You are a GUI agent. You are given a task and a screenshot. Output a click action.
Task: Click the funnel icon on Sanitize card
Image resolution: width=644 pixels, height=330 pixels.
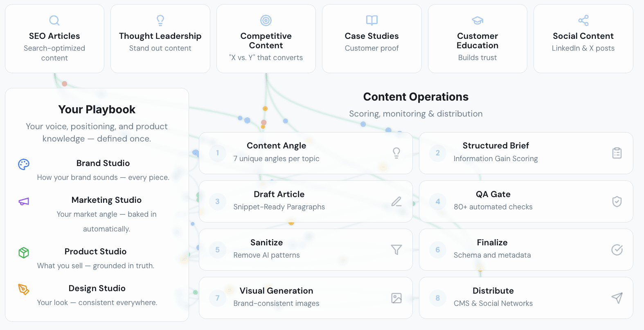(x=396, y=249)
